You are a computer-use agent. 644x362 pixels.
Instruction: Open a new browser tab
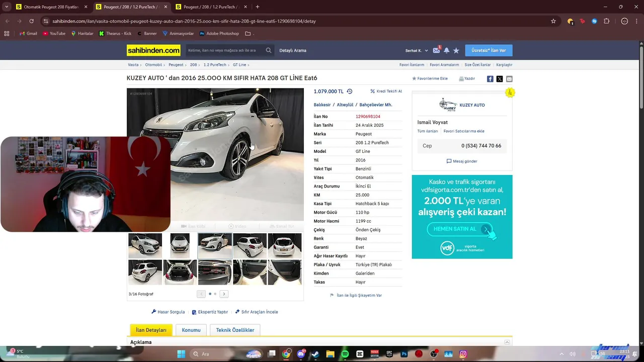click(257, 7)
